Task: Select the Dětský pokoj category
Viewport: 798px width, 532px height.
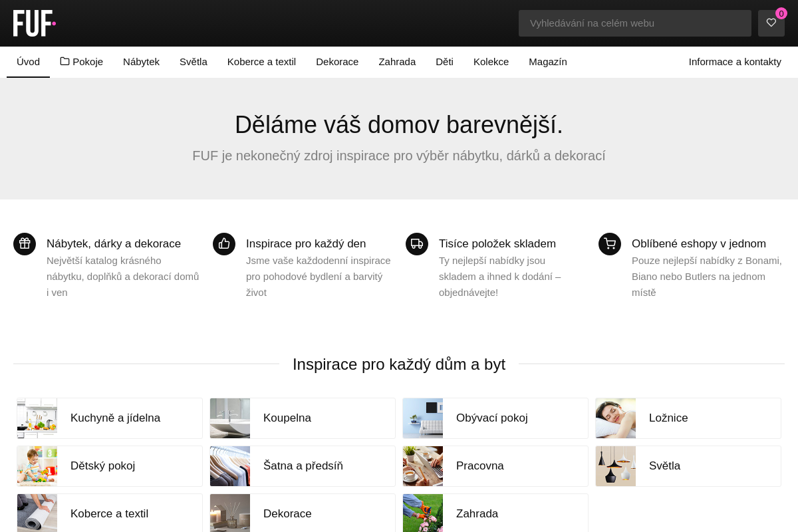Action: click(x=102, y=466)
